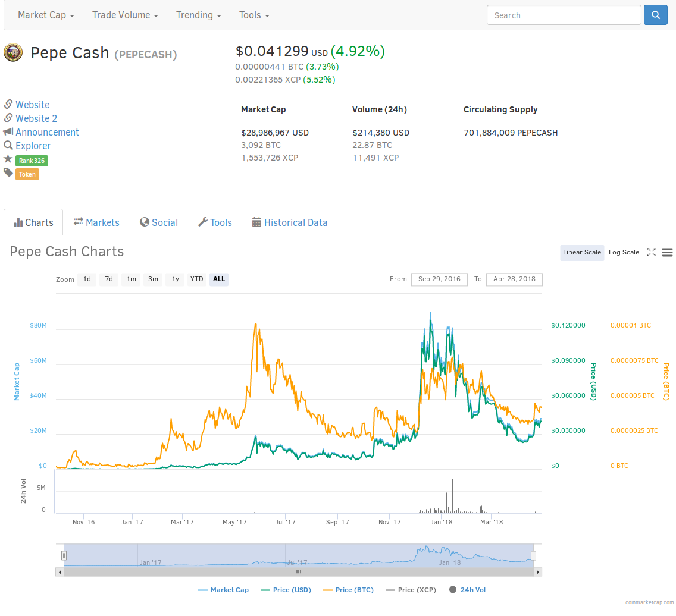The image size is (676, 616).
Task: Click the coinmarketcap.com chart credit
Action: [649, 602]
